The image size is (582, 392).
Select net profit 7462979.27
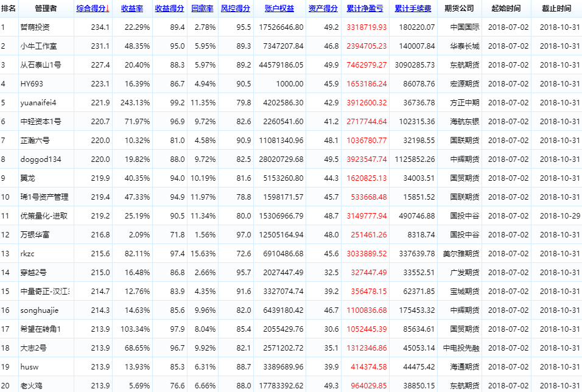366,65
